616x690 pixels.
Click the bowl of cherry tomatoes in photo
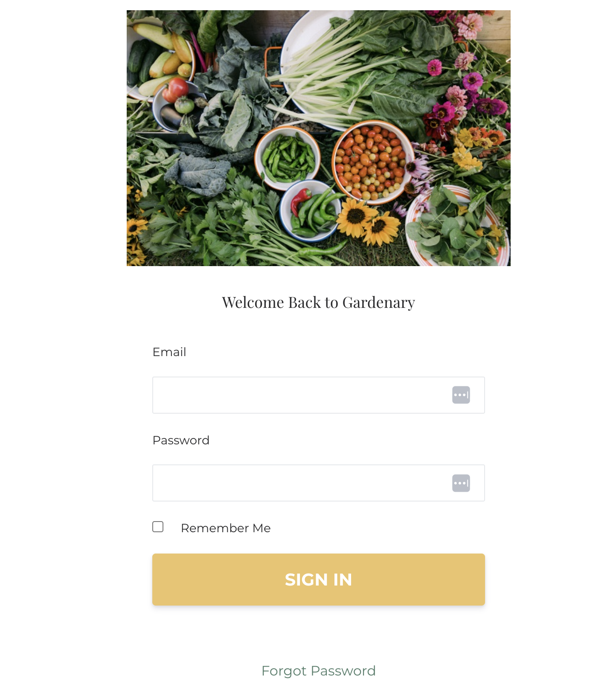[x=372, y=162]
